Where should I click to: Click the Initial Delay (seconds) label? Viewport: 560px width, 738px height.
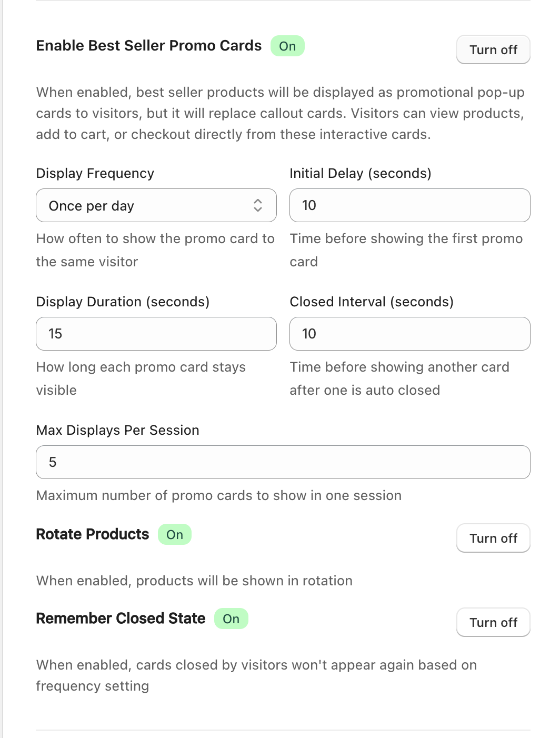pyautogui.click(x=361, y=173)
